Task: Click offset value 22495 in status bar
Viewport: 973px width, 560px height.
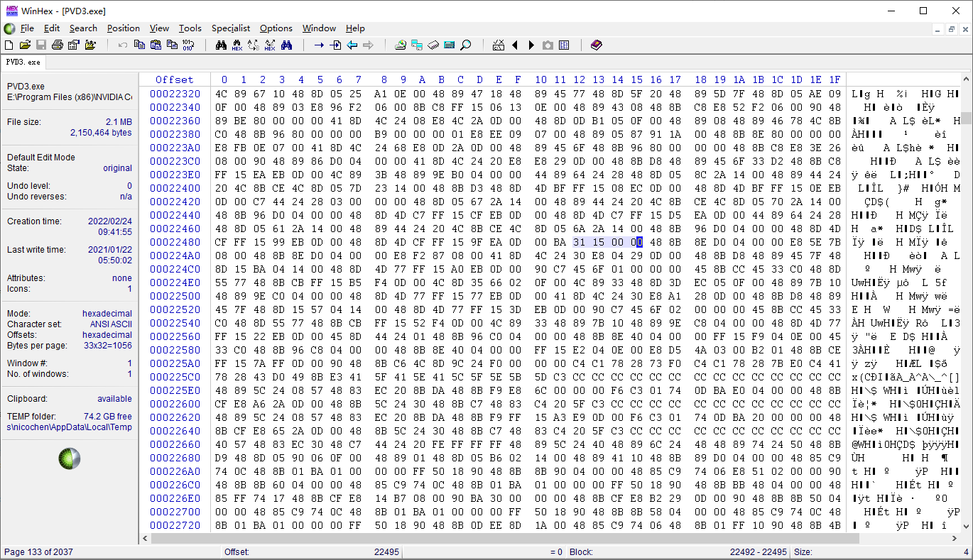Action: [386, 551]
